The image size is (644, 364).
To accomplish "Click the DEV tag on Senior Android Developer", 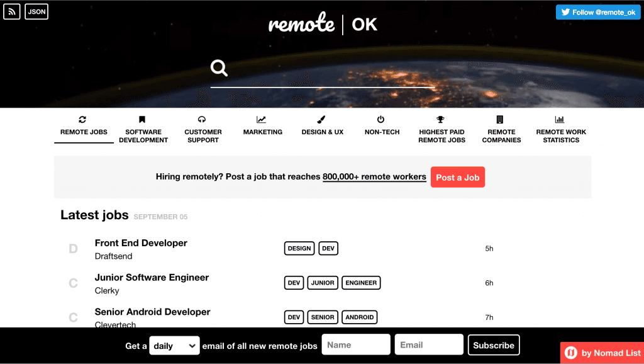I will (x=294, y=317).
